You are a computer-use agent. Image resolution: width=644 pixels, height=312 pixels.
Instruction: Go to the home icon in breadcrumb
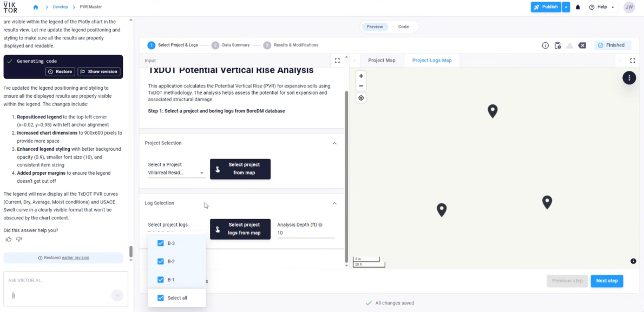[36, 7]
